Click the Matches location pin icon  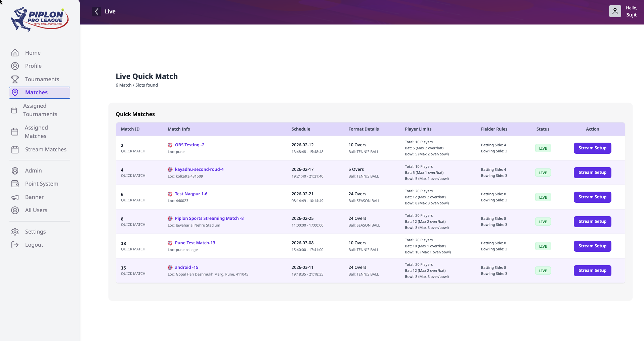(15, 92)
